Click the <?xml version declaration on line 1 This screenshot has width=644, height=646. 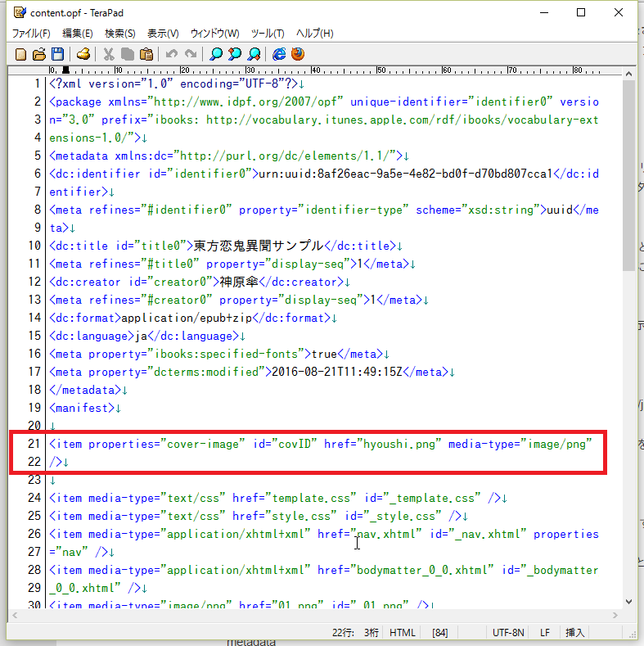click(x=173, y=84)
